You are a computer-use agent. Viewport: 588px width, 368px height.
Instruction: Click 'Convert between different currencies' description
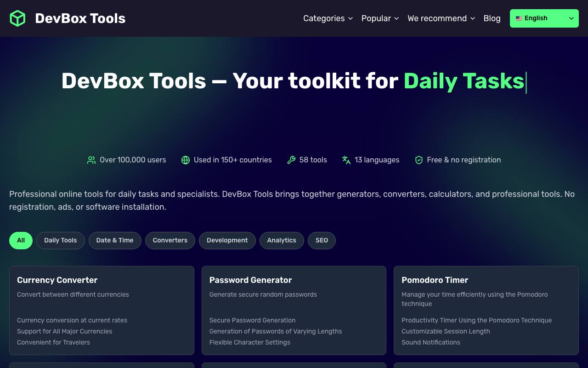tap(73, 294)
